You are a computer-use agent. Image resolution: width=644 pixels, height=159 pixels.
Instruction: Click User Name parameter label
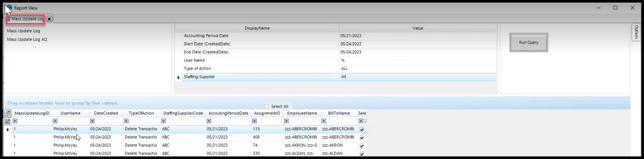click(194, 60)
